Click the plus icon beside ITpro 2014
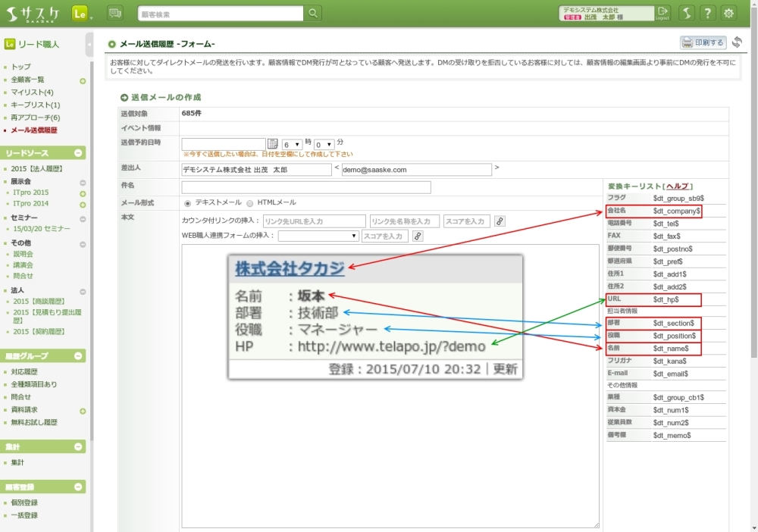 point(83,205)
